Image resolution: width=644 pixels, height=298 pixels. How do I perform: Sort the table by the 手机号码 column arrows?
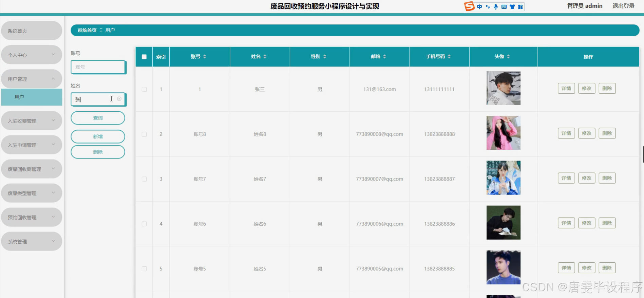(x=449, y=57)
